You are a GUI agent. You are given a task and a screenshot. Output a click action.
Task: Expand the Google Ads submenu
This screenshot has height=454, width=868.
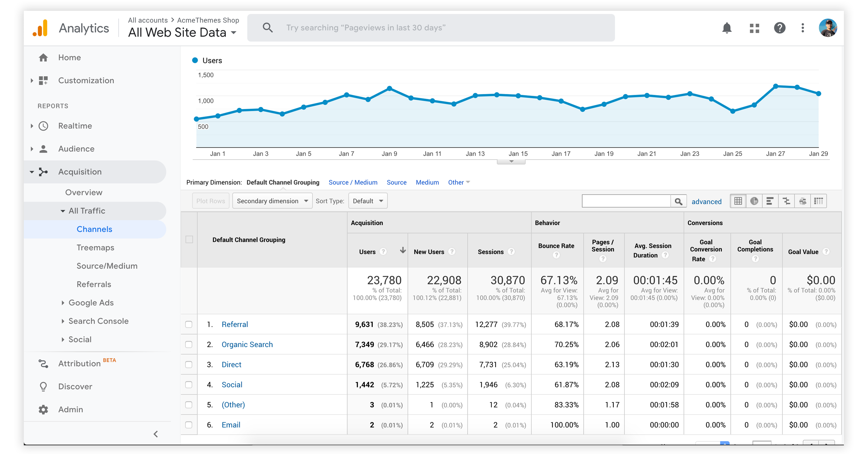click(x=63, y=303)
